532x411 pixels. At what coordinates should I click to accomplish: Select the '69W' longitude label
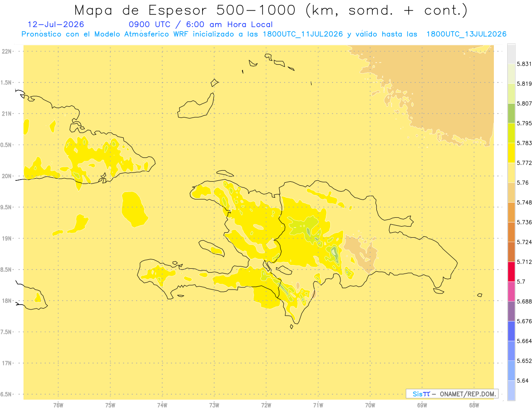[422, 405]
